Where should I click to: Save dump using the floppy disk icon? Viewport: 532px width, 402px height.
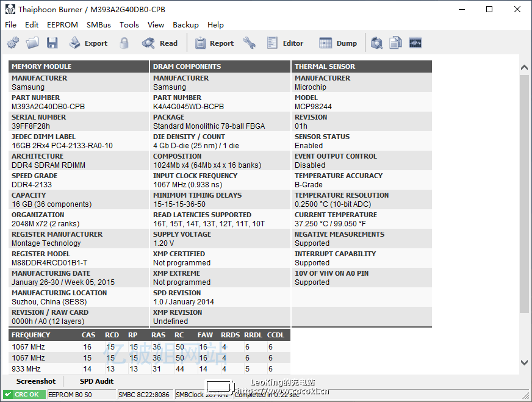coord(52,43)
